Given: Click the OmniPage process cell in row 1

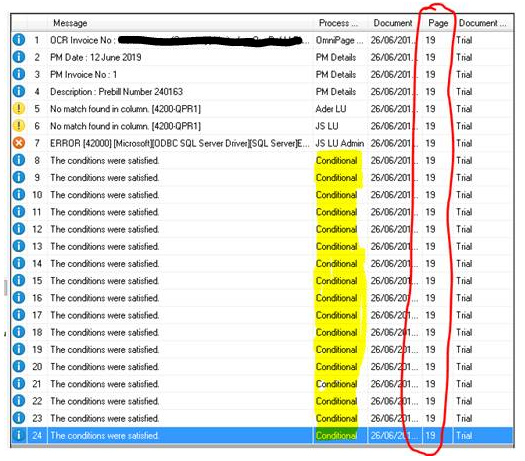Looking at the screenshot, I should [339, 40].
